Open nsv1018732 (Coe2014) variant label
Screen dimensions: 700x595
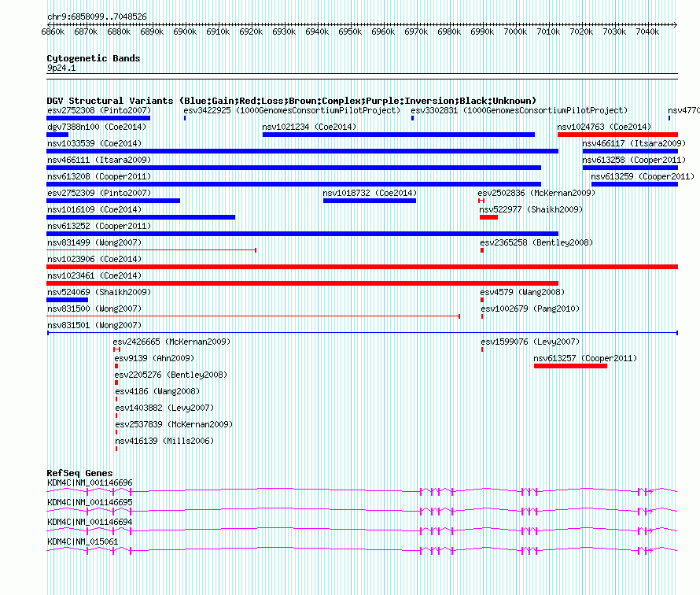370,193
